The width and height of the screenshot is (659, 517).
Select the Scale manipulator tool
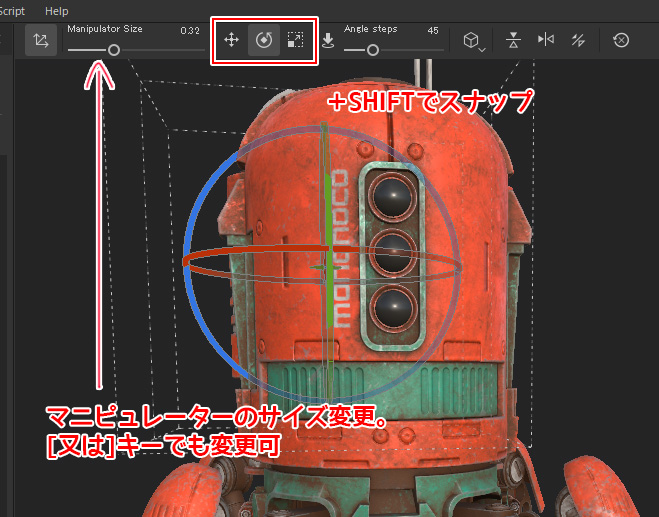coord(295,40)
